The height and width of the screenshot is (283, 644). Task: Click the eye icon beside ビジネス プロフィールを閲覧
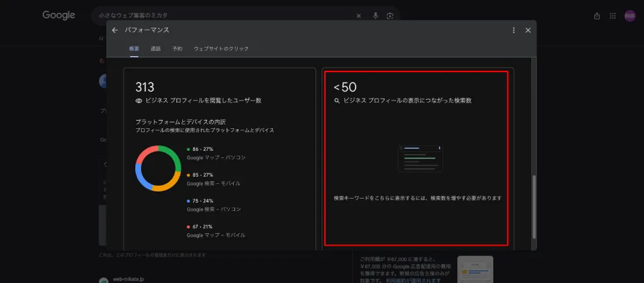pyautogui.click(x=139, y=101)
